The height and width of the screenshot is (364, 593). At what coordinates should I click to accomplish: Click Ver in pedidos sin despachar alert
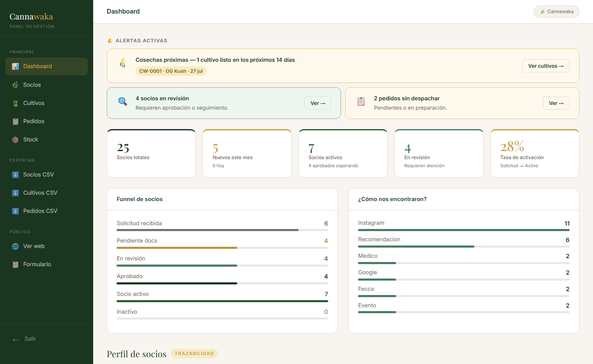click(x=556, y=103)
